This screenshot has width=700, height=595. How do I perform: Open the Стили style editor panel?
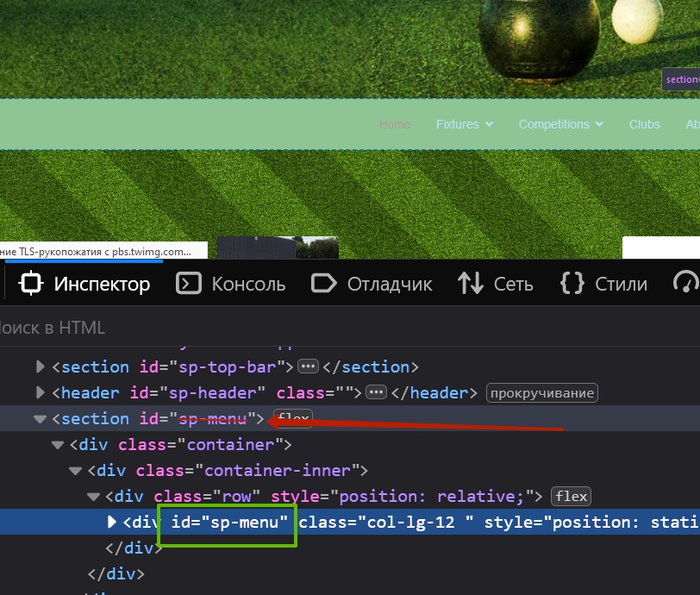pos(603,284)
